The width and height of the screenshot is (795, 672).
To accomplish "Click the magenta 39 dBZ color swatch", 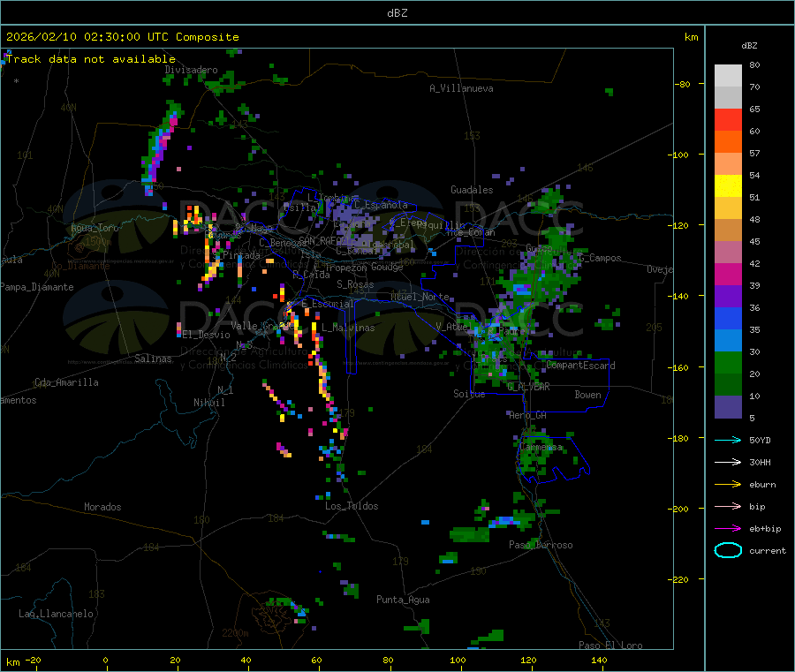I will (x=728, y=274).
